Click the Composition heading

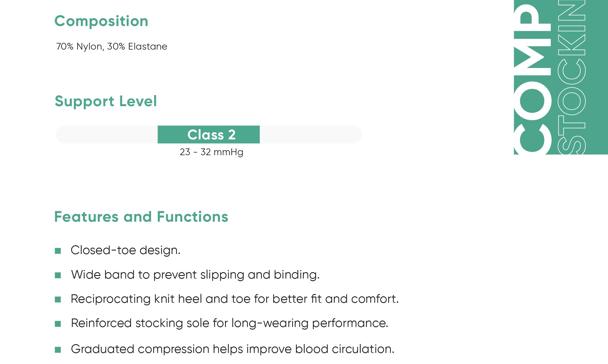click(x=101, y=21)
